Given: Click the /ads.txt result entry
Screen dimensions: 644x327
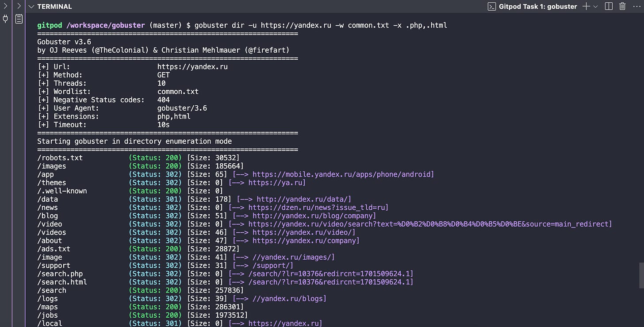Looking at the screenshot, I should coord(54,249).
